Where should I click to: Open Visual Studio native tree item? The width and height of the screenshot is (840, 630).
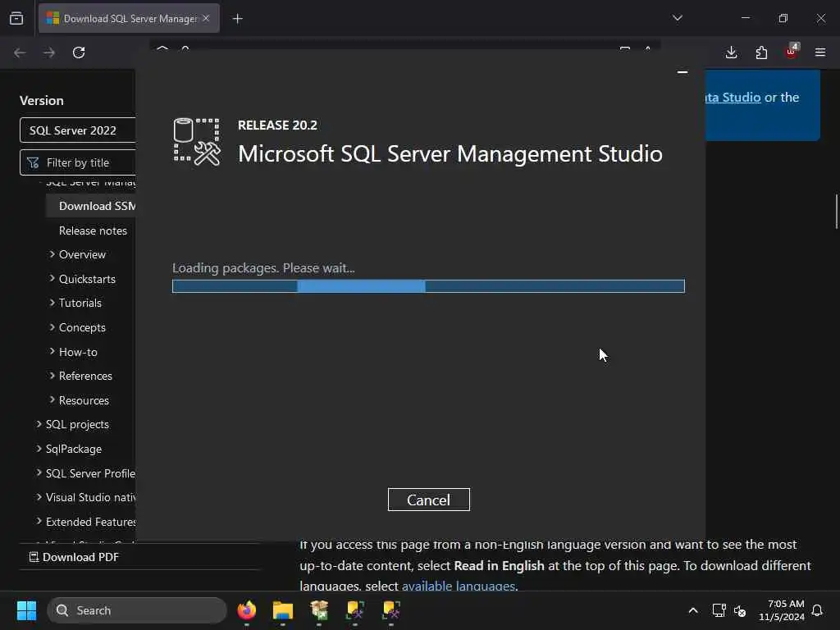(90, 498)
